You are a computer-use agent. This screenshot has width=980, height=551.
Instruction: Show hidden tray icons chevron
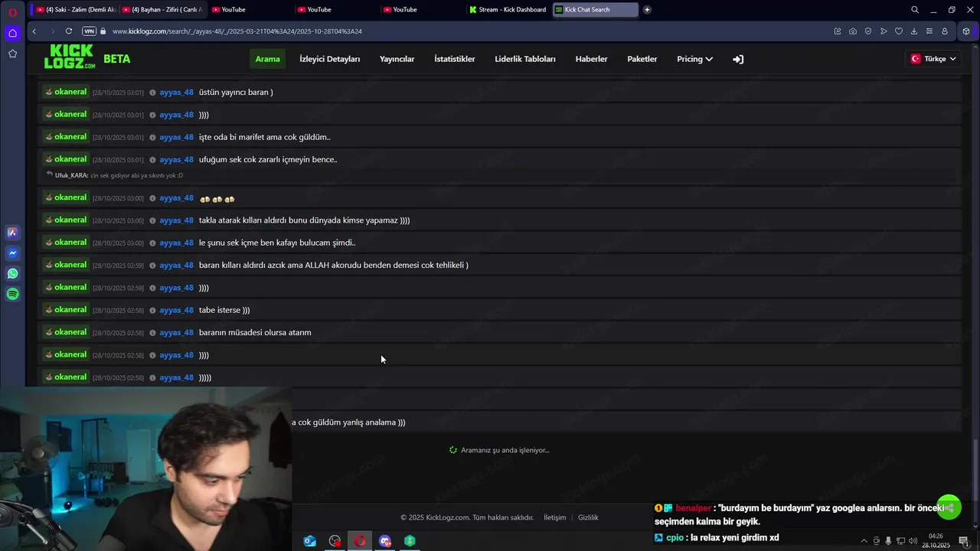click(x=864, y=541)
